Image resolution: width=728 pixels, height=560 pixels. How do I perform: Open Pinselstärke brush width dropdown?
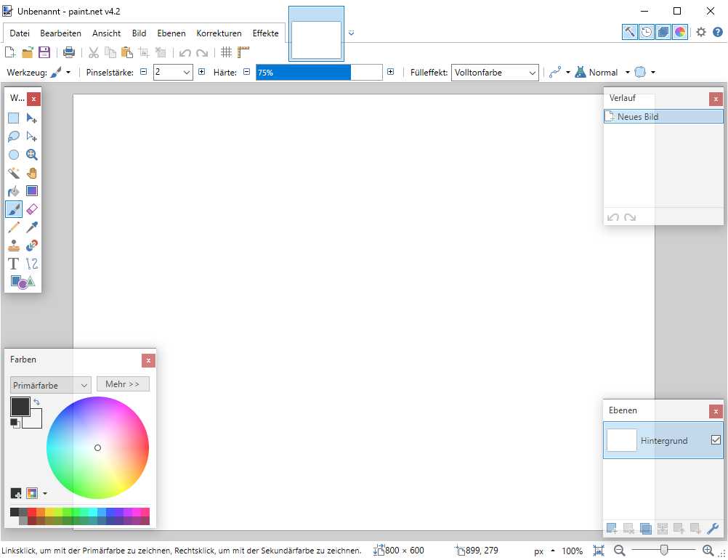(186, 73)
